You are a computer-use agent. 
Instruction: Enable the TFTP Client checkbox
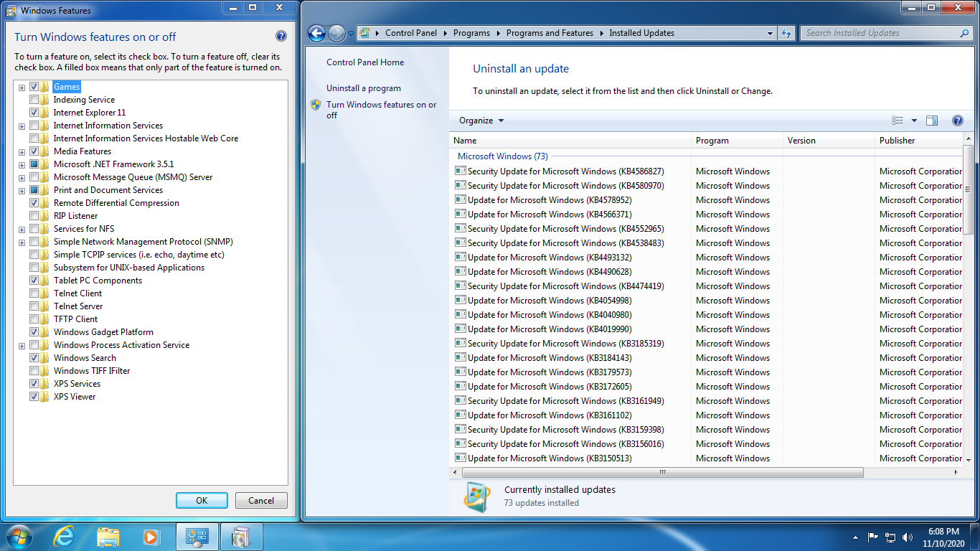(x=34, y=319)
